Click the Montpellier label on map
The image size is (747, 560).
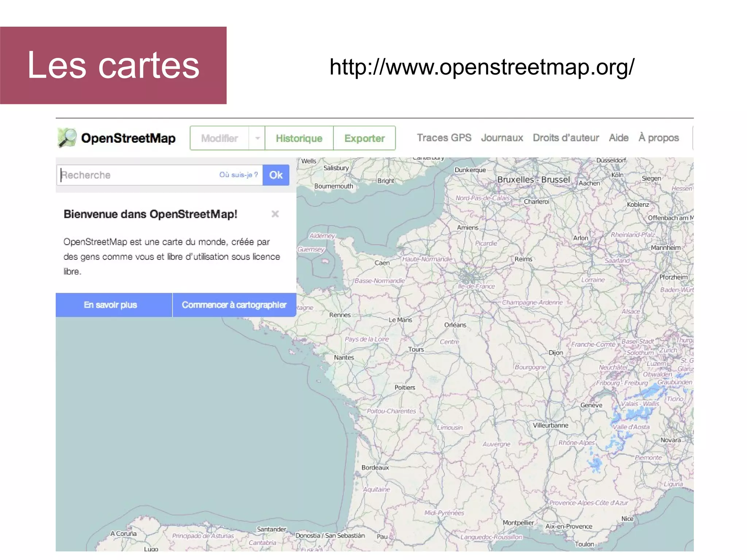(x=518, y=523)
